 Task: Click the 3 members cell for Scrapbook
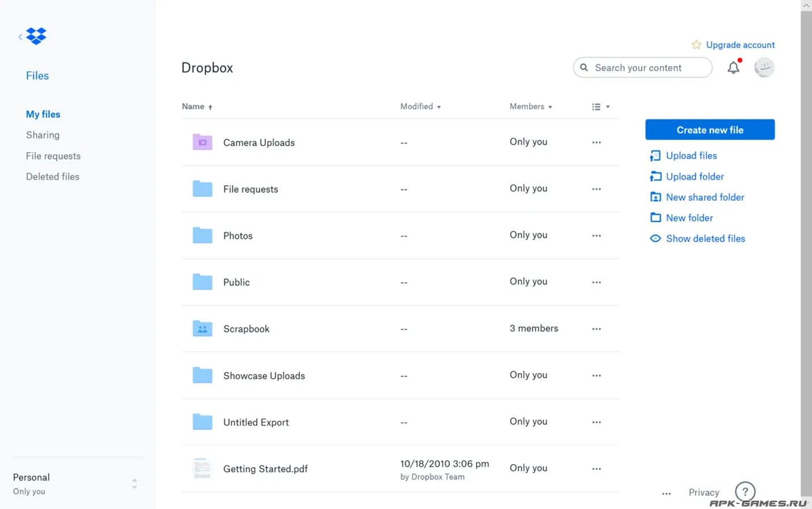pyautogui.click(x=534, y=328)
